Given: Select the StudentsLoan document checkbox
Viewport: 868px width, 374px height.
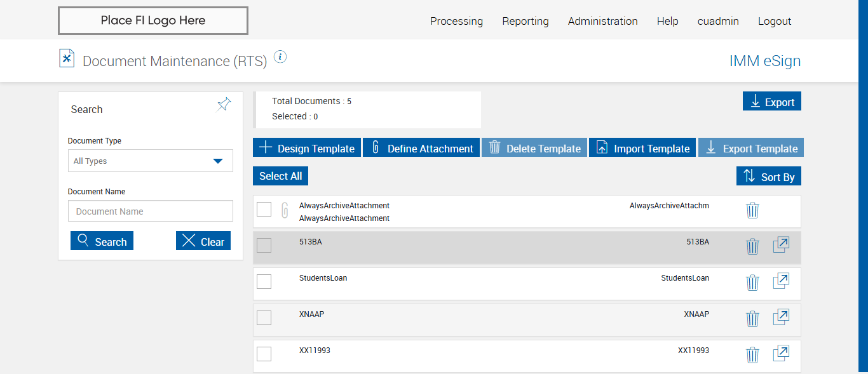Looking at the screenshot, I should 264,282.
